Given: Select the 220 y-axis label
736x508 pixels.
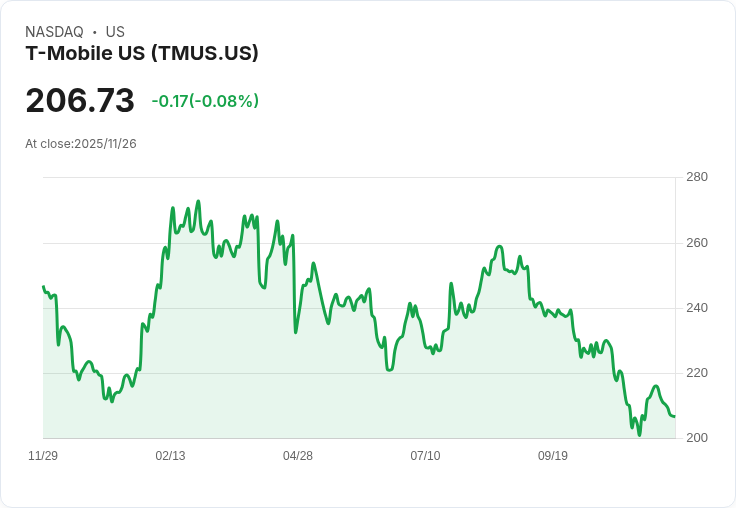Looking at the screenshot, I should [x=696, y=373].
